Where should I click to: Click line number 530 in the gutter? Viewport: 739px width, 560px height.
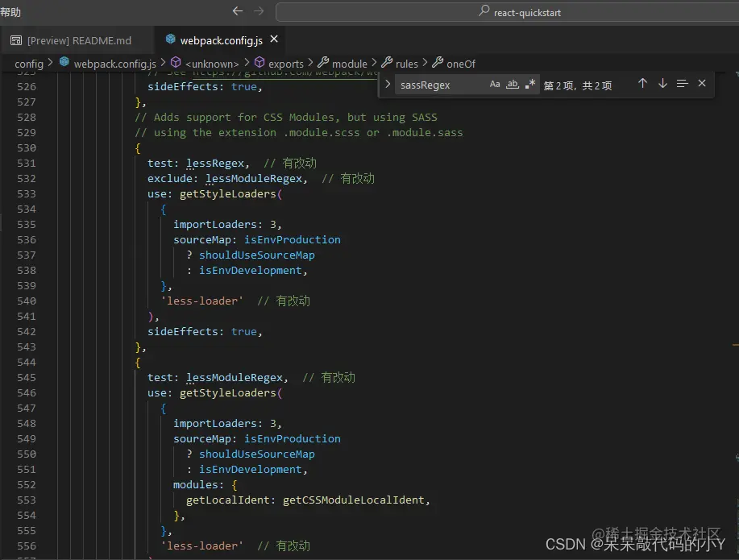[x=27, y=148]
